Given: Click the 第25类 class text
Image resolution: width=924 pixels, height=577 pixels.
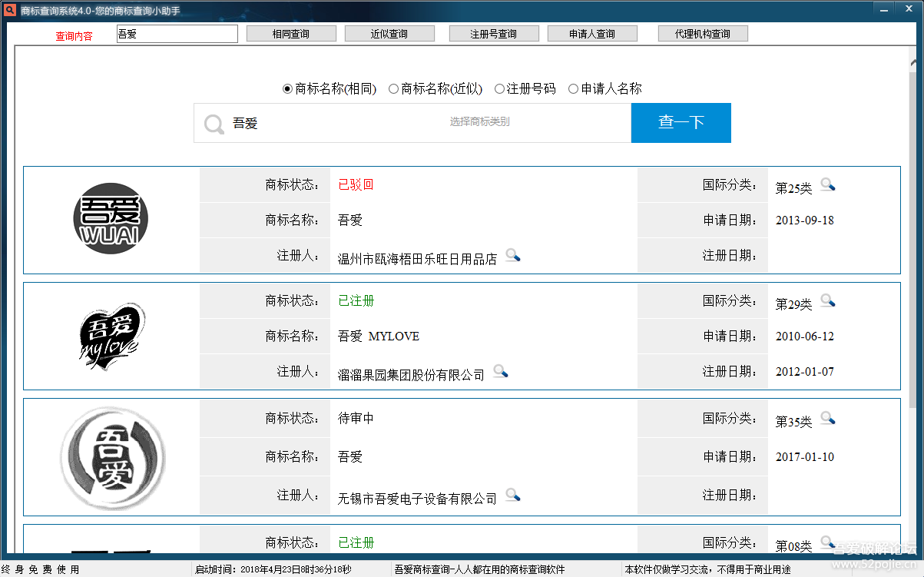Looking at the screenshot, I should 793,188.
